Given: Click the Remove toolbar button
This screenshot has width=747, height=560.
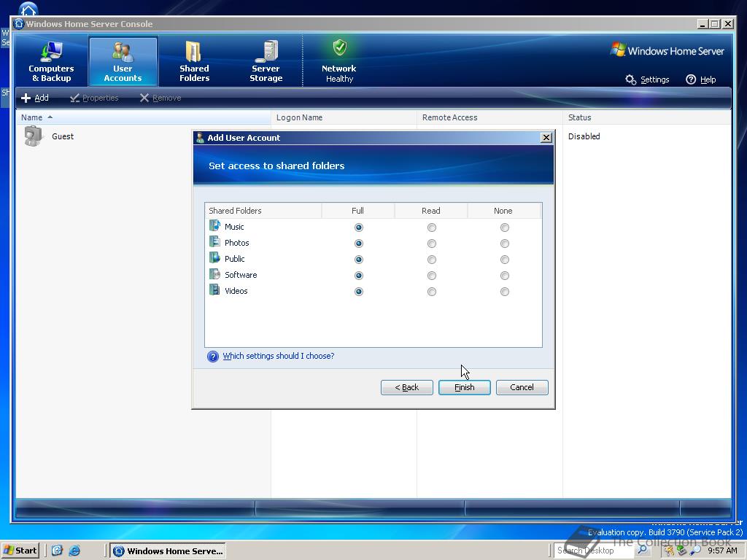Looking at the screenshot, I should tap(160, 98).
